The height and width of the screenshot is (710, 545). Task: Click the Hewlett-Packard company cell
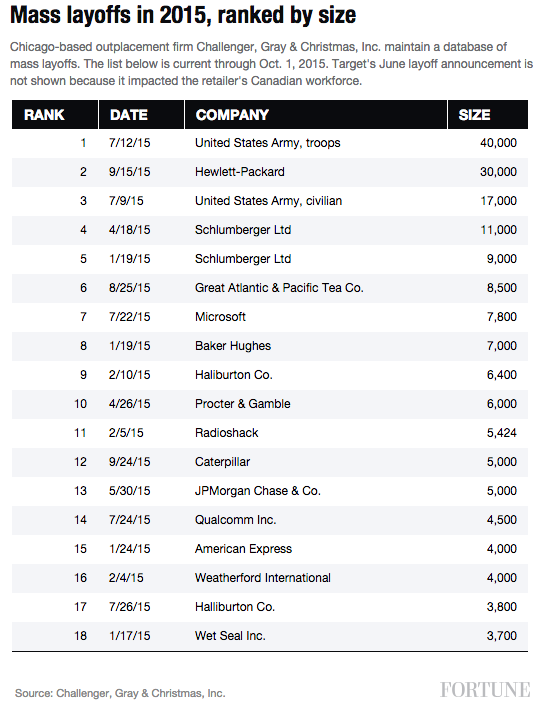[240, 172]
